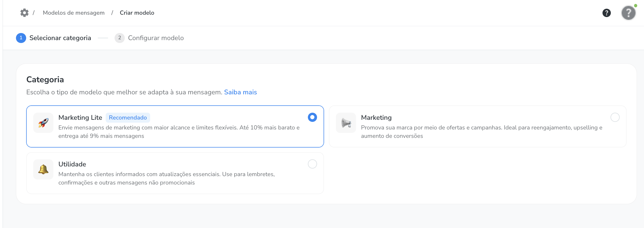Screen dimensions: 644x228
Task: Choose the Utilidade category card description
Action: (x=166, y=178)
